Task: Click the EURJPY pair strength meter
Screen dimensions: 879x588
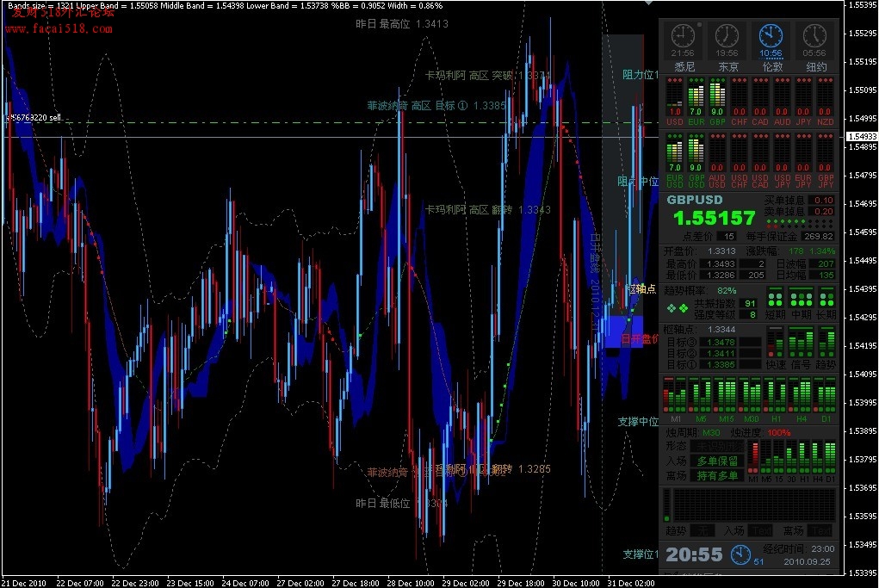Action: point(803,152)
